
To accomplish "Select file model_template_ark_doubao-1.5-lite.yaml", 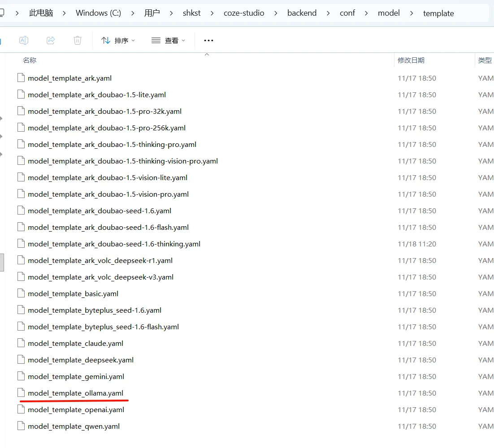I will (x=97, y=95).
